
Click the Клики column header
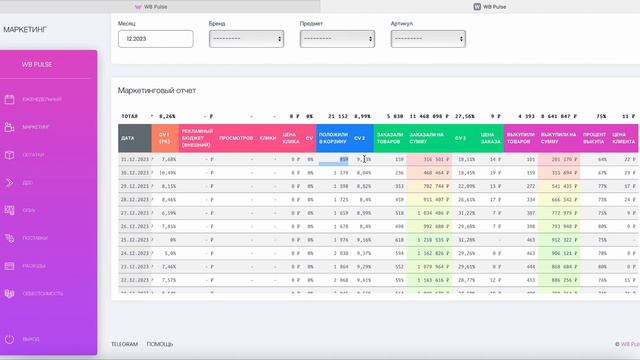click(x=268, y=138)
